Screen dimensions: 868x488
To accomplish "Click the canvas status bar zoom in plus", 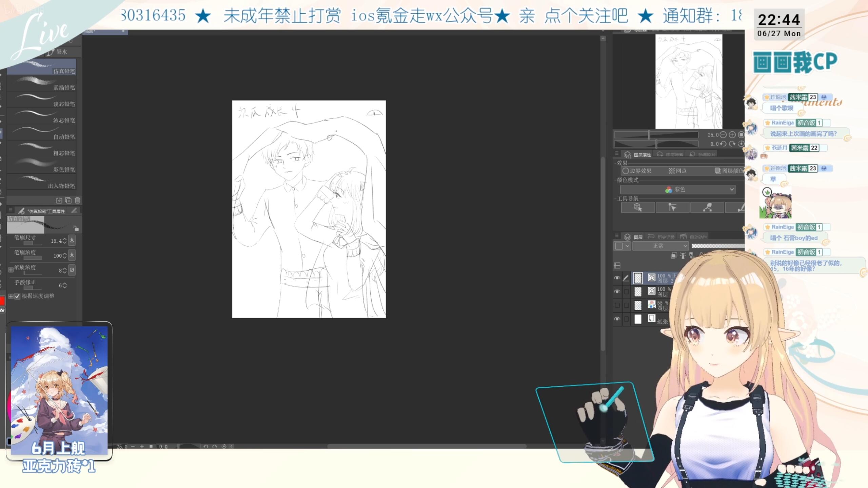I will pos(142,446).
